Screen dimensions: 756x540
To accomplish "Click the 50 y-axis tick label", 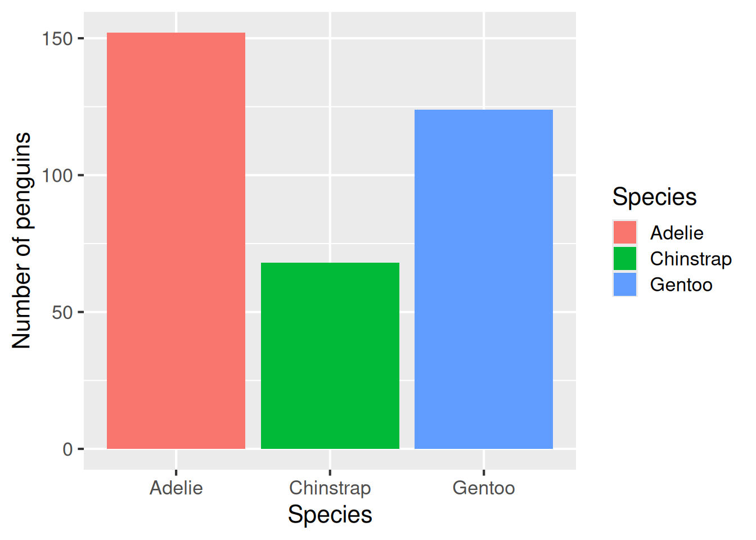I will (62, 312).
